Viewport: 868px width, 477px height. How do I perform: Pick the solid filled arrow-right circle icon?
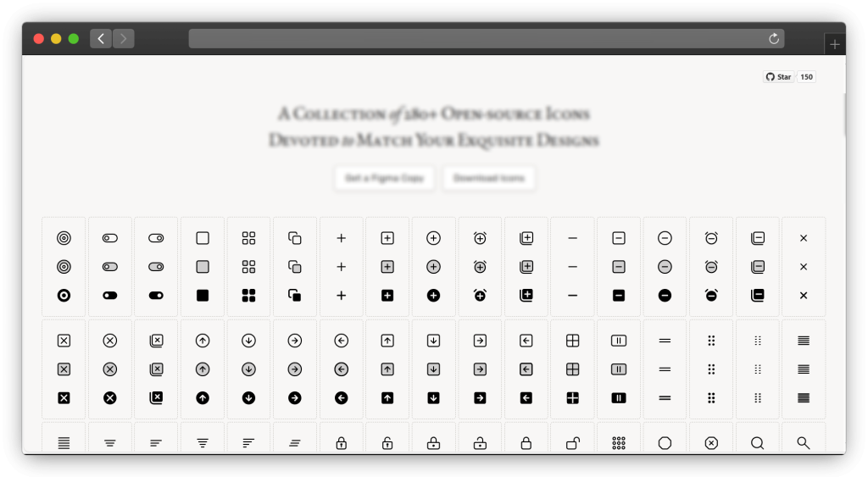[x=295, y=397]
